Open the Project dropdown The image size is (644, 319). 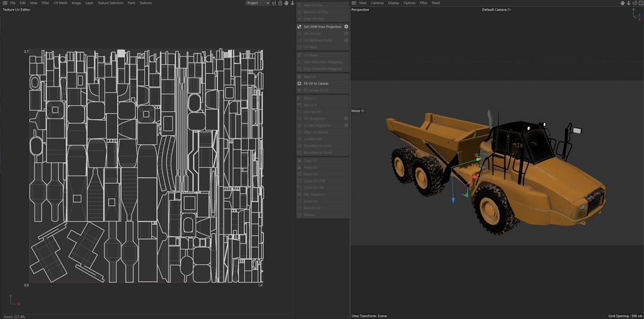(257, 3)
